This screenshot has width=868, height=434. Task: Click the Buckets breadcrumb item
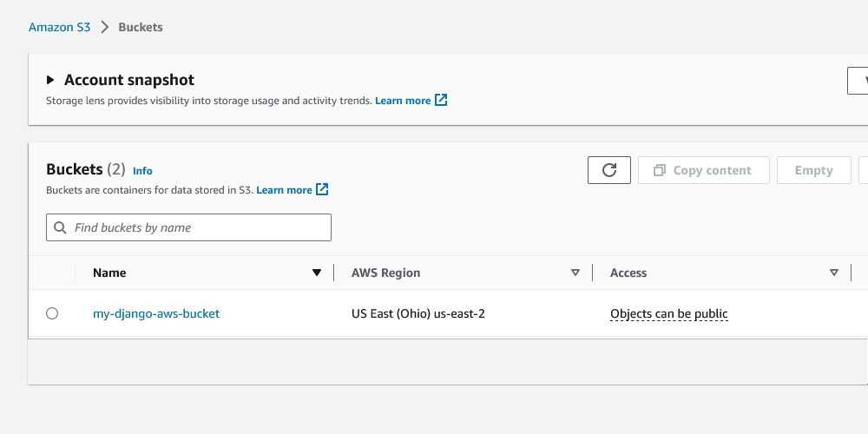141,27
